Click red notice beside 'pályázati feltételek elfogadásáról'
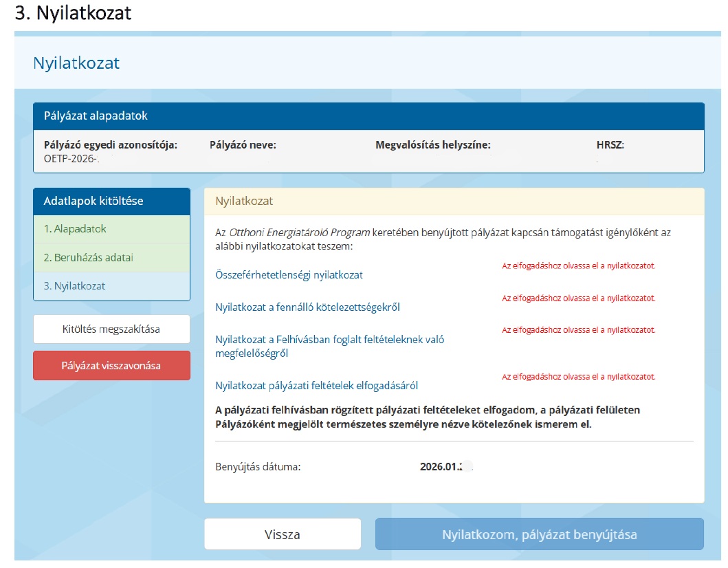The height and width of the screenshot is (568, 728). pos(578,377)
